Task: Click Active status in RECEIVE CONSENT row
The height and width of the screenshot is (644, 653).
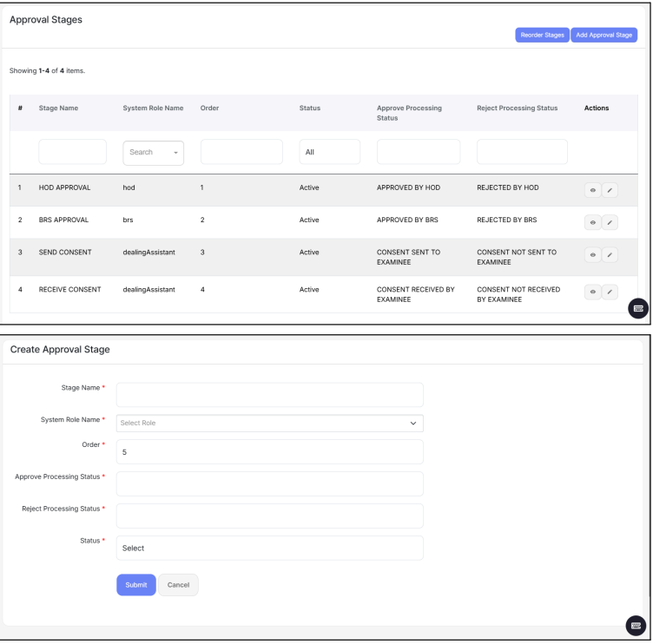Action: [309, 290]
